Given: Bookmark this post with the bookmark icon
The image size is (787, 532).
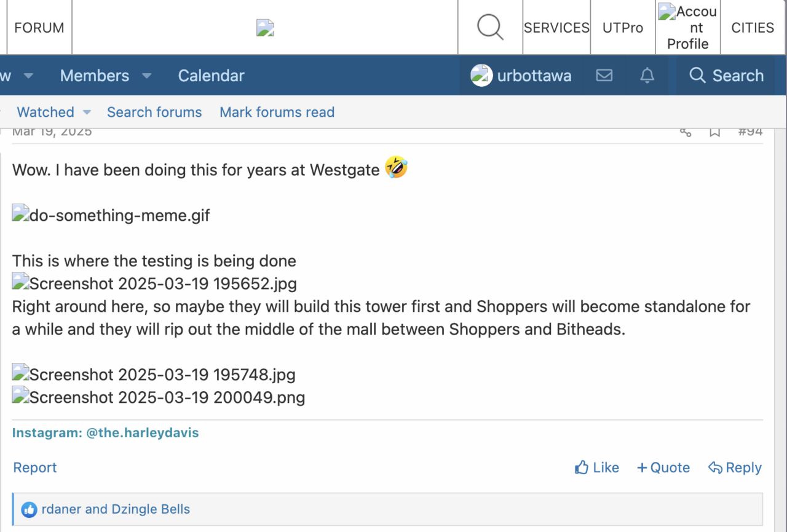Looking at the screenshot, I should point(714,132).
